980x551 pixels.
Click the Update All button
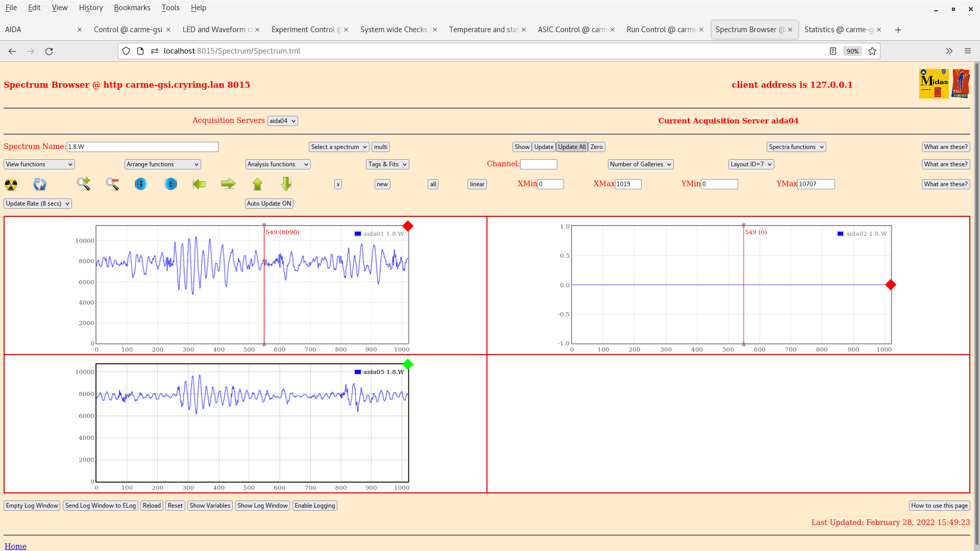572,147
